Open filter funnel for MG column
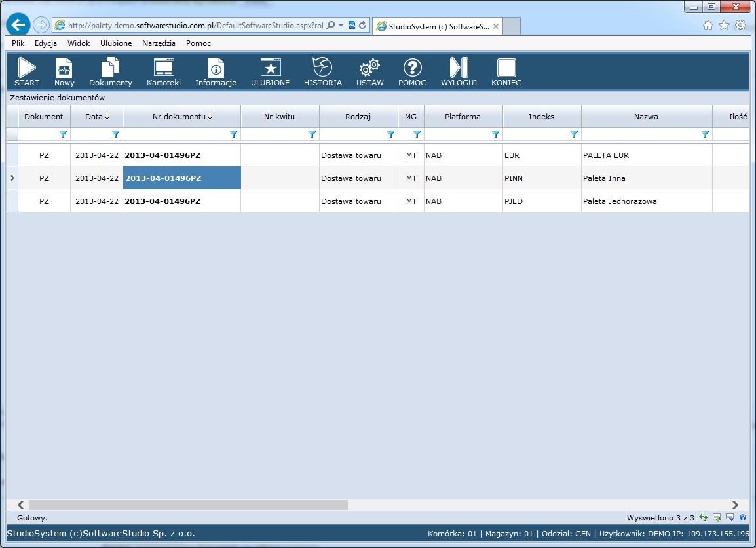 pyautogui.click(x=417, y=134)
